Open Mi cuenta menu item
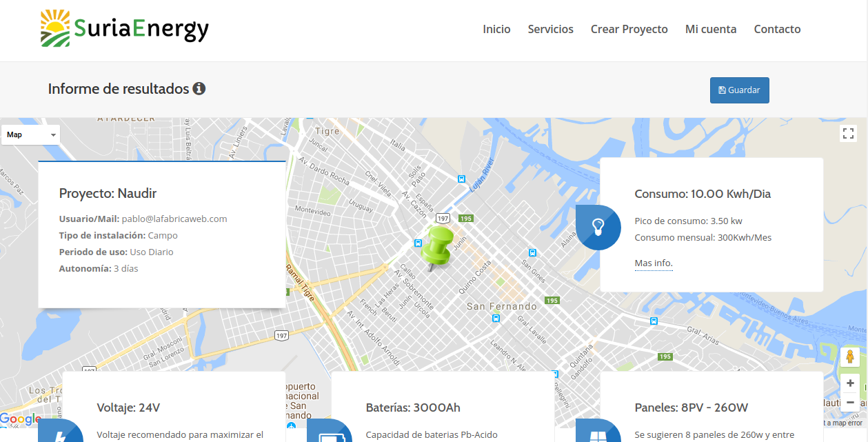868x442 pixels. (711, 29)
